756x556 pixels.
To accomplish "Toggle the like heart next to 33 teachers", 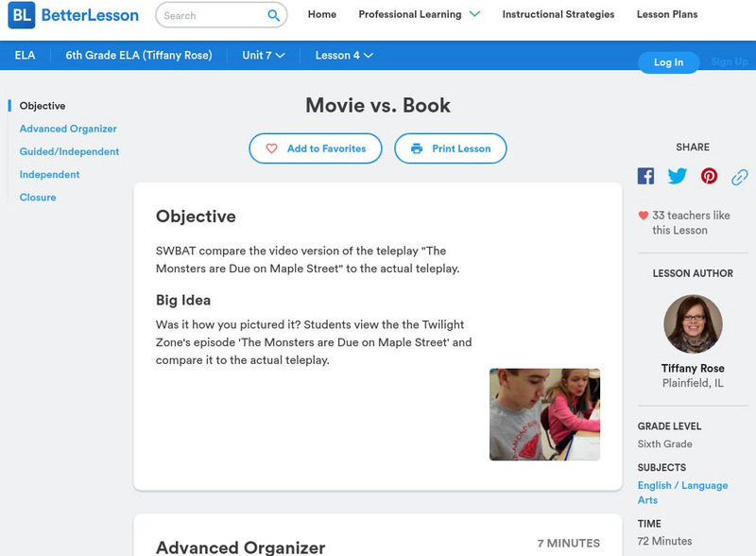I will [x=644, y=214].
